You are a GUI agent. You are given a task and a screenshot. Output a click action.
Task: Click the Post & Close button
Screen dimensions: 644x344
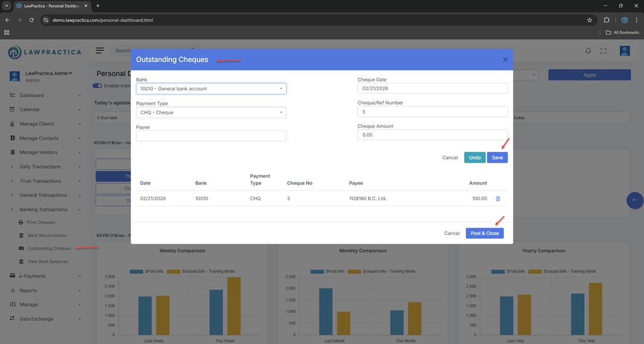pyautogui.click(x=484, y=233)
